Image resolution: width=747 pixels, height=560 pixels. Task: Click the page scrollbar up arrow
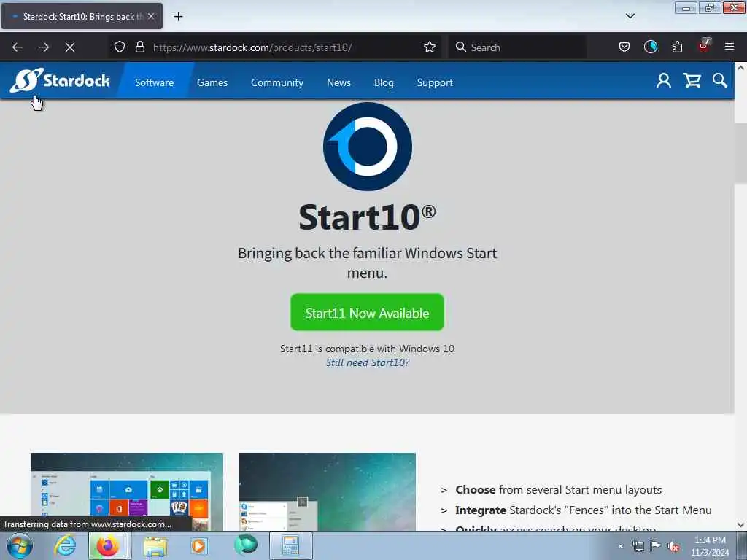(x=741, y=68)
